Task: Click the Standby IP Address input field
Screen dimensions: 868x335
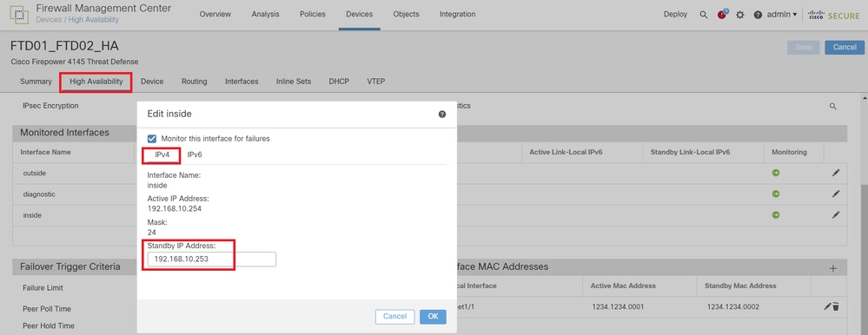Action: [211, 259]
